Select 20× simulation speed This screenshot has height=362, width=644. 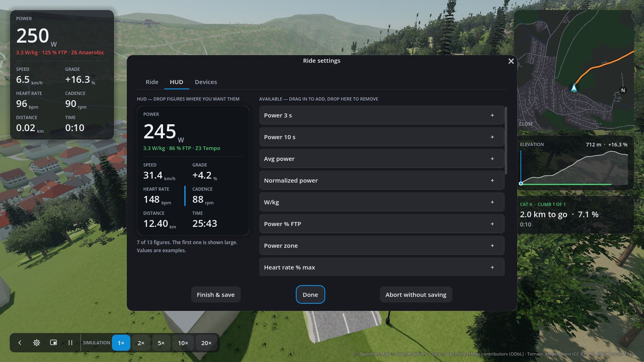coord(206,343)
